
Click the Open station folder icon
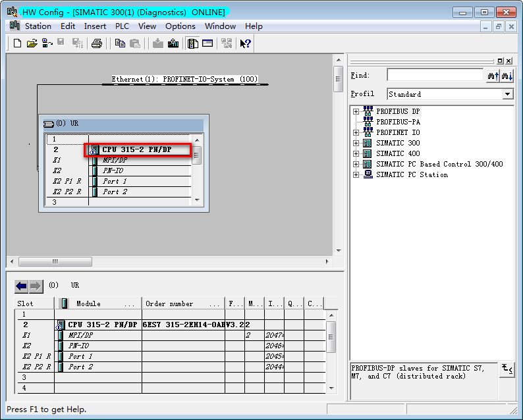point(32,43)
